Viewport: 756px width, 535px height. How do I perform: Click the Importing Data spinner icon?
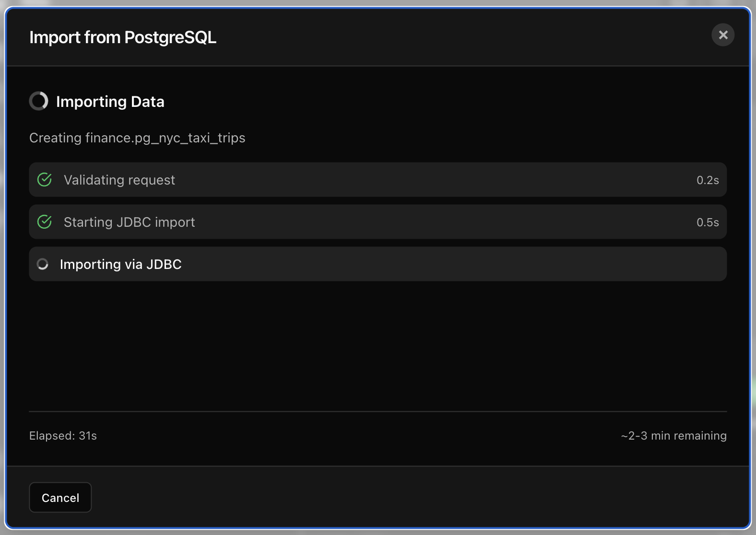(x=39, y=101)
